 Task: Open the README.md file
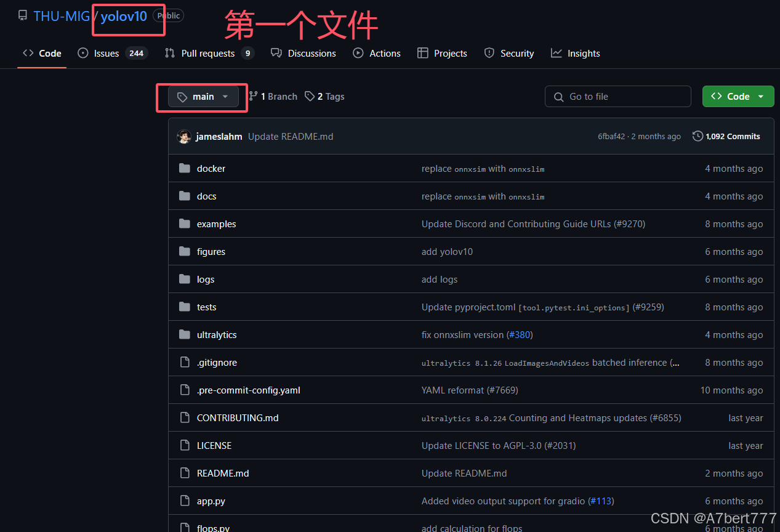coord(223,474)
